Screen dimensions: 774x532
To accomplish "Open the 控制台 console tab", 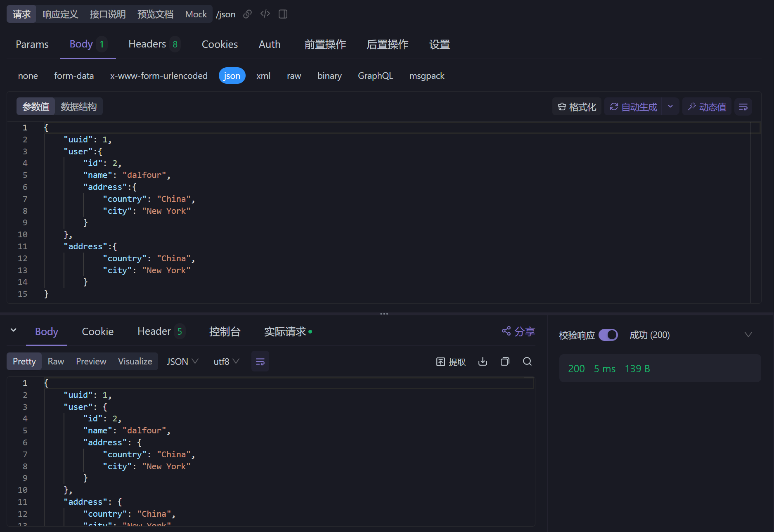I will 225,331.
